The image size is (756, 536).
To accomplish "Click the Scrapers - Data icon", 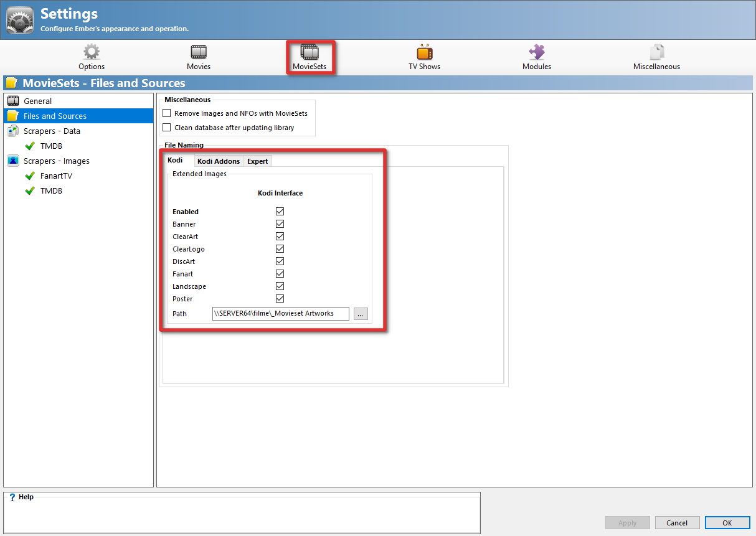I will 13,131.
